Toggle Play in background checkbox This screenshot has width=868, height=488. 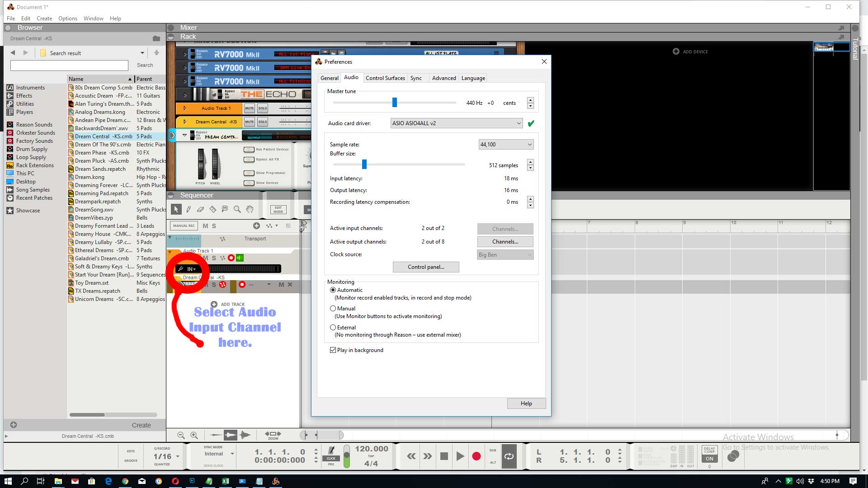(333, 350)
